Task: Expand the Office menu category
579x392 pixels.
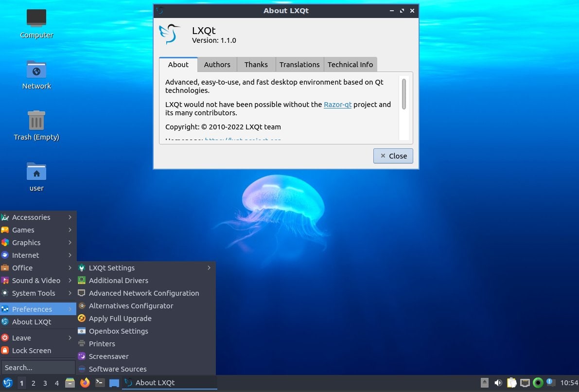Action: pyautogui.click(x=38, y=268)
